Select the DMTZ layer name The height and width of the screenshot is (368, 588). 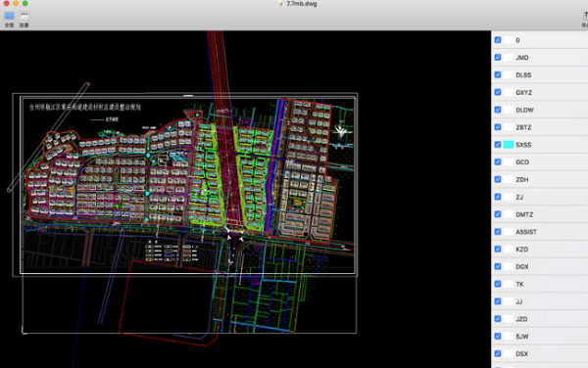tap(524, 214)
